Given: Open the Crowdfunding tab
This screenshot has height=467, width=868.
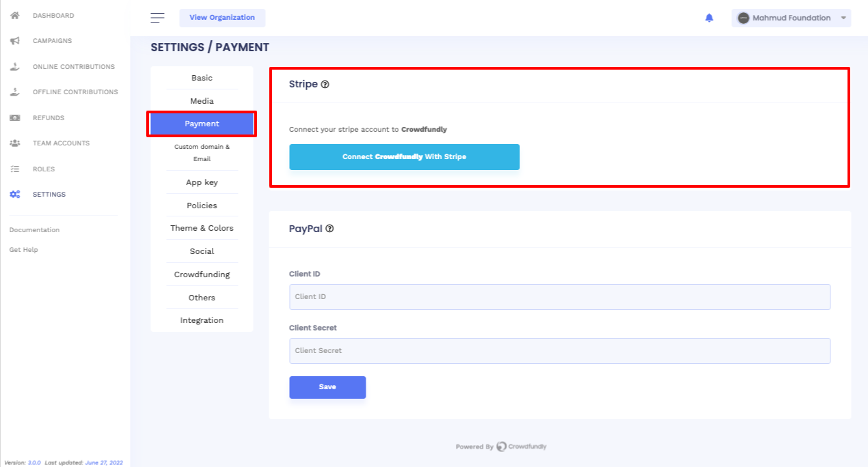Looking at the screenshot, I should coord(202,274).
